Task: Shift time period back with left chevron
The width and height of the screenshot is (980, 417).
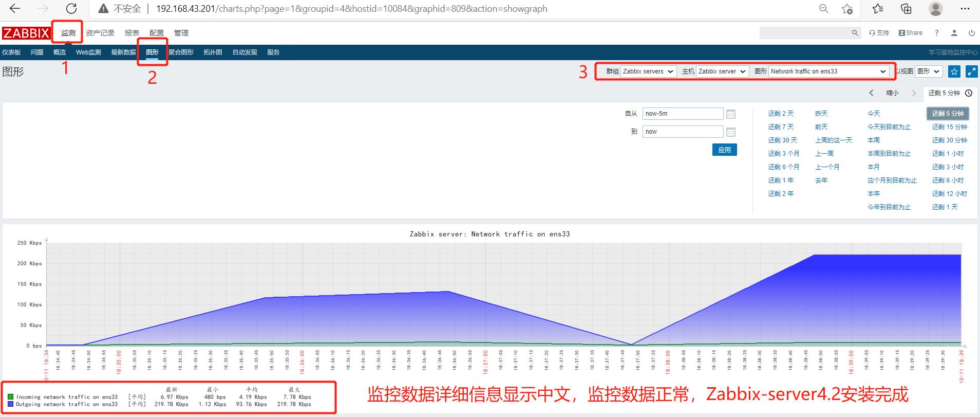Action: click(x=871, y=93)
